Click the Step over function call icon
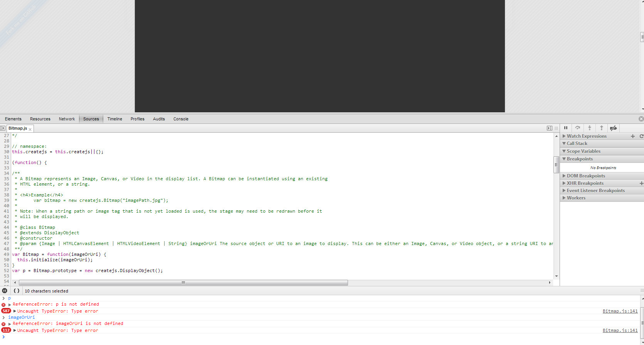 pos(577,128)
